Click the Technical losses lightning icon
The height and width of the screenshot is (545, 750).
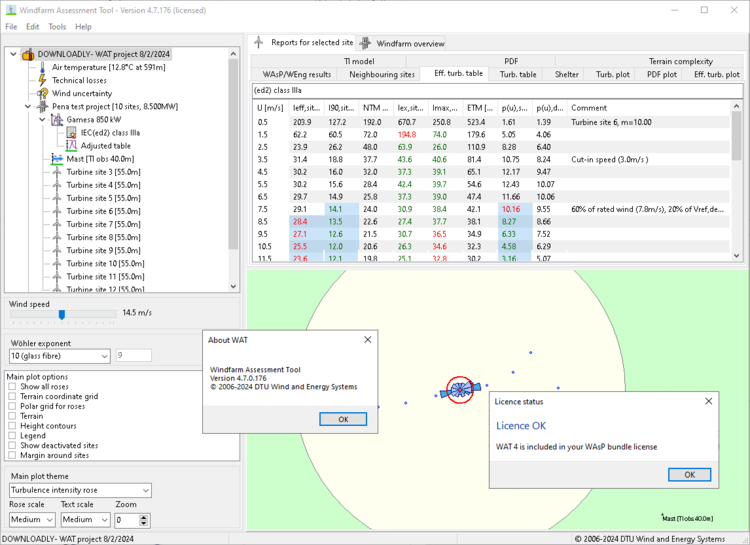tap(43, 80)
